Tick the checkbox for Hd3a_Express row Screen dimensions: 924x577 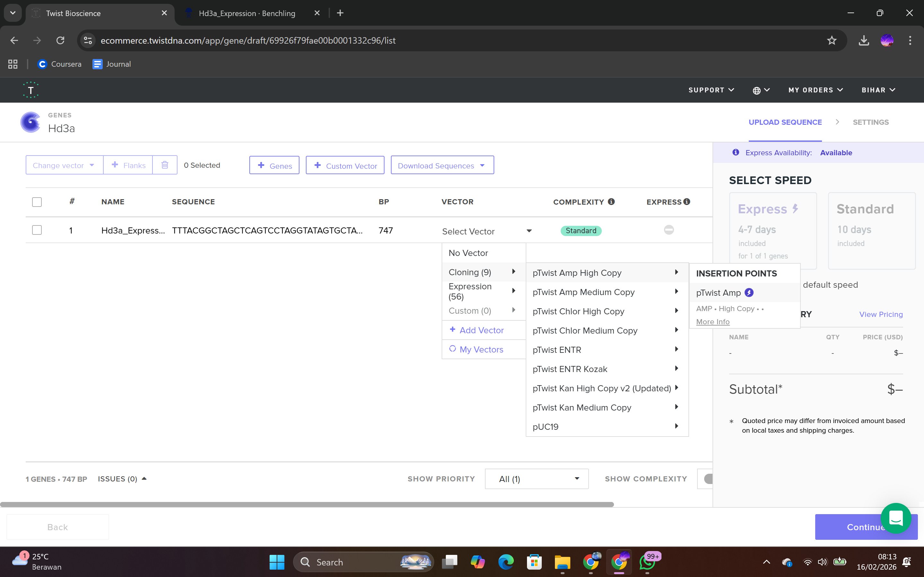(x=37, y=230)
